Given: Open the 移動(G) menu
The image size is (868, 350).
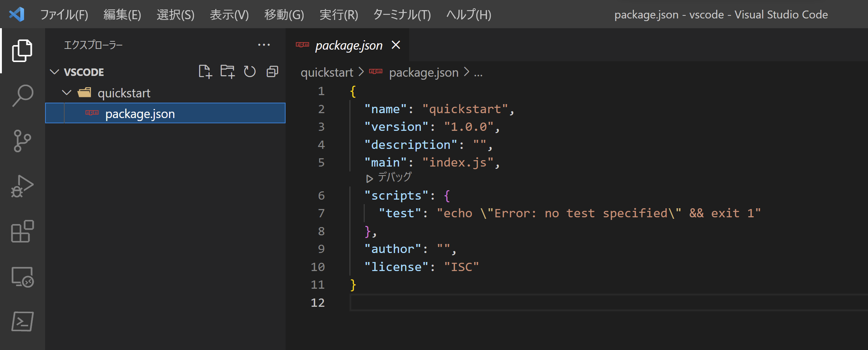Looking at the screenshot, I should pyautogui.click(x=284, y=15).
